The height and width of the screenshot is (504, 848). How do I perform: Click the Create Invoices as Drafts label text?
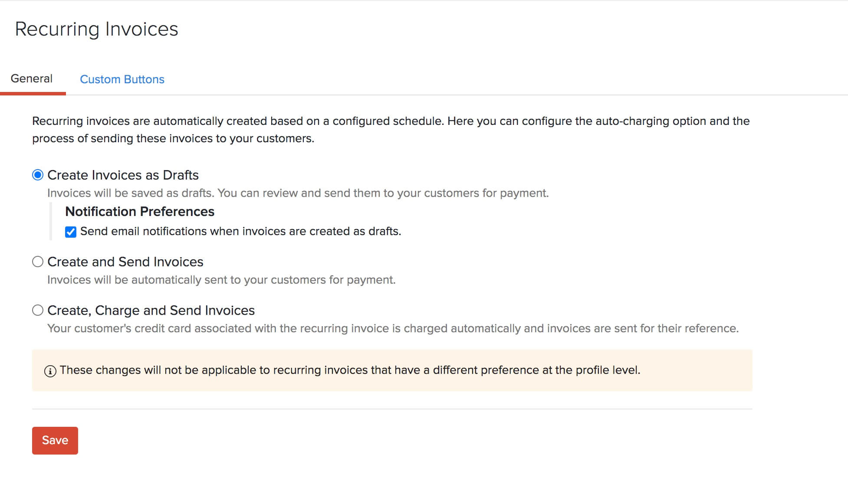click(123, 175)
